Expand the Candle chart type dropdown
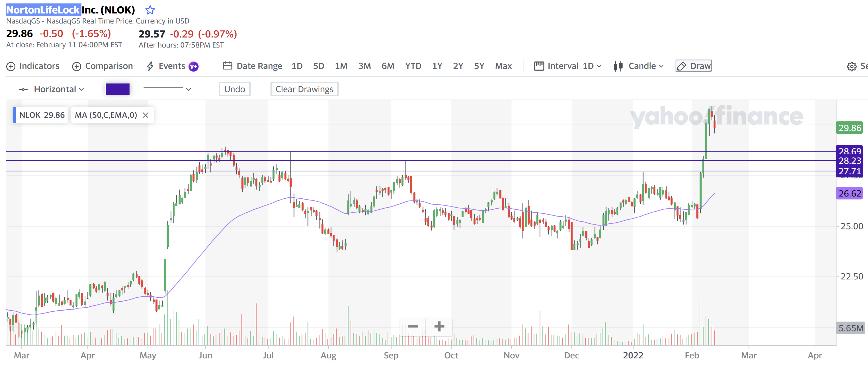Viewport: 868px width, 379px height. pos(639,66)
